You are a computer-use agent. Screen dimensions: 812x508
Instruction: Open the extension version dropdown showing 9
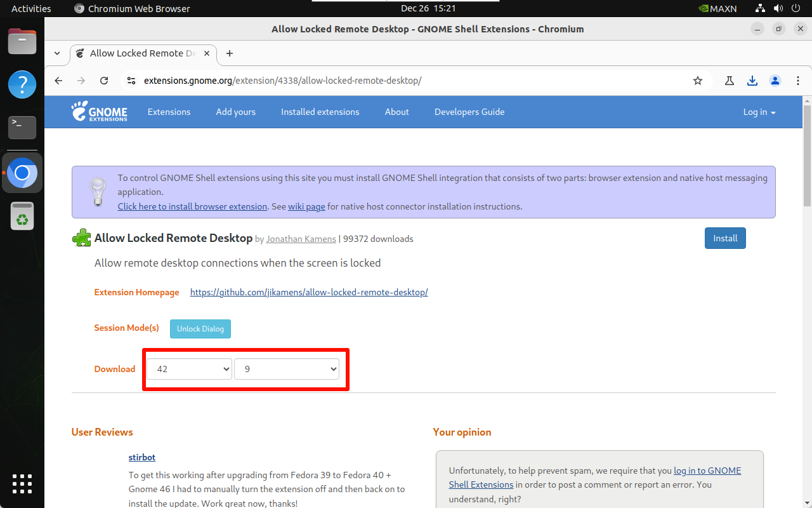pyautogui.click(x=287, y=369)
